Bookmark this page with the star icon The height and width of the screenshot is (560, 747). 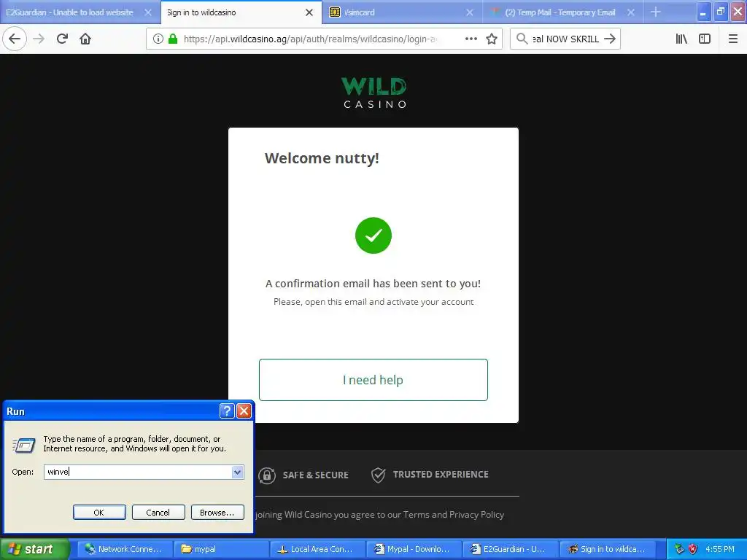[492, 39]
